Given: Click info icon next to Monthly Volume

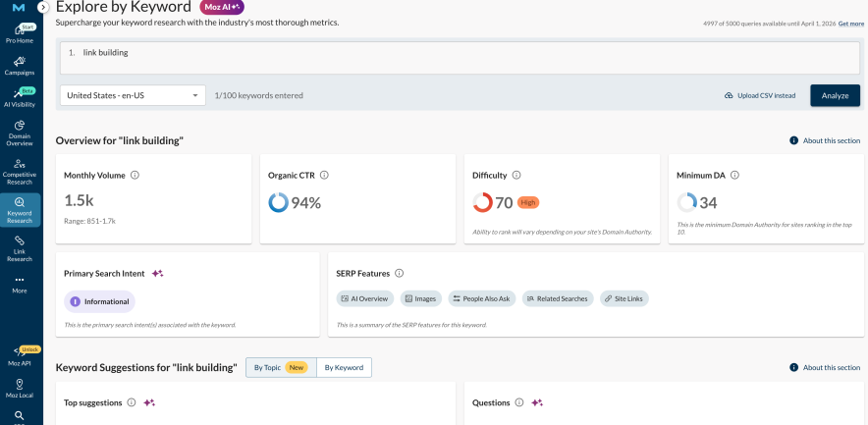Looking at the screenshot, I should (x=135, y=175).
